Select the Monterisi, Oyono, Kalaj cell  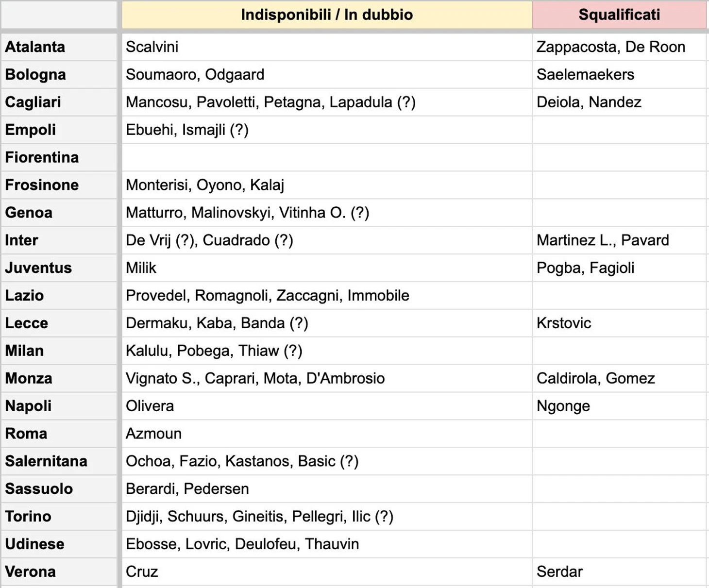(x=327, y=185)
